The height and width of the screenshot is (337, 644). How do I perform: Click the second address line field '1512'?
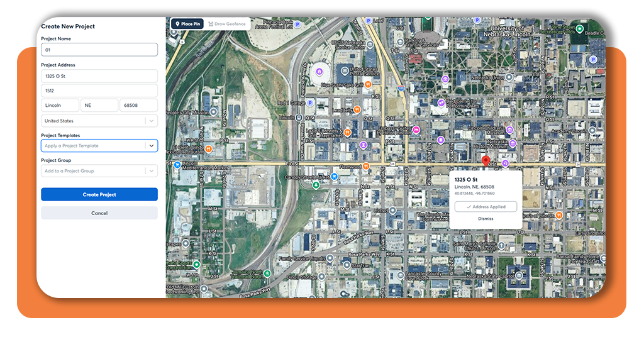point(99,91)
